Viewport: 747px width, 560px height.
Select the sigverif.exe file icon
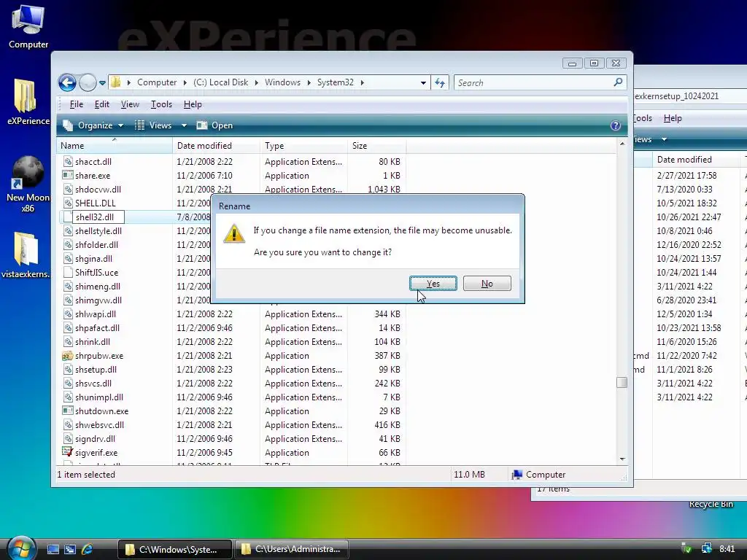point(68,452)
